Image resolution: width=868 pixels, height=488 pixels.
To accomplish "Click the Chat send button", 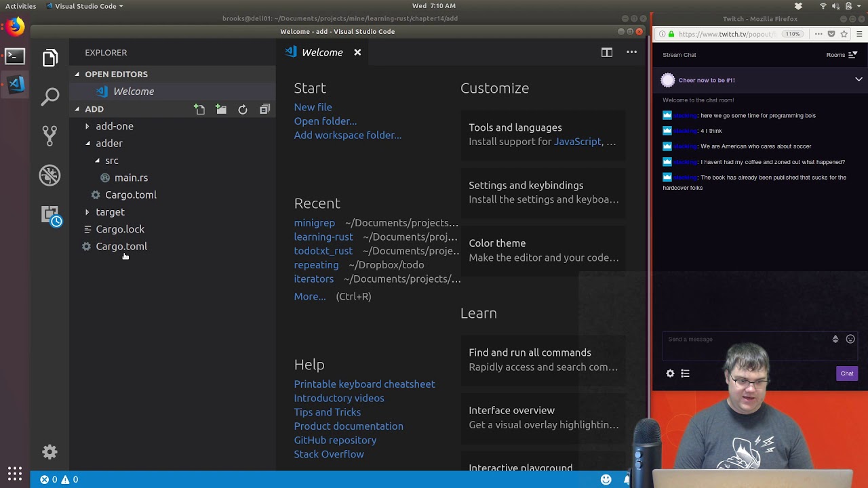I will [847, 373].
